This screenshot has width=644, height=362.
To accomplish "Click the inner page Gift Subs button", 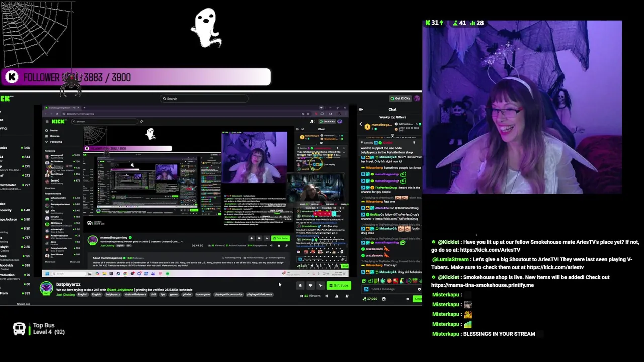I will click(280, 239).
